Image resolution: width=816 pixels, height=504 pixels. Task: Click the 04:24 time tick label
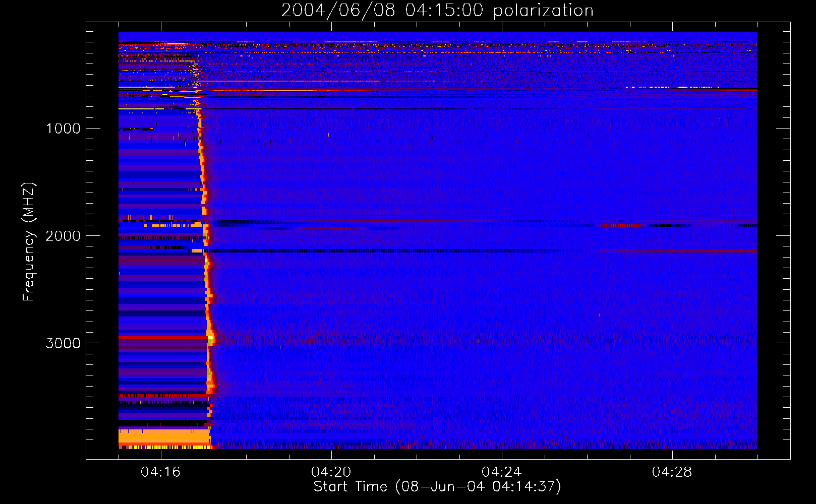click(502, 472)
